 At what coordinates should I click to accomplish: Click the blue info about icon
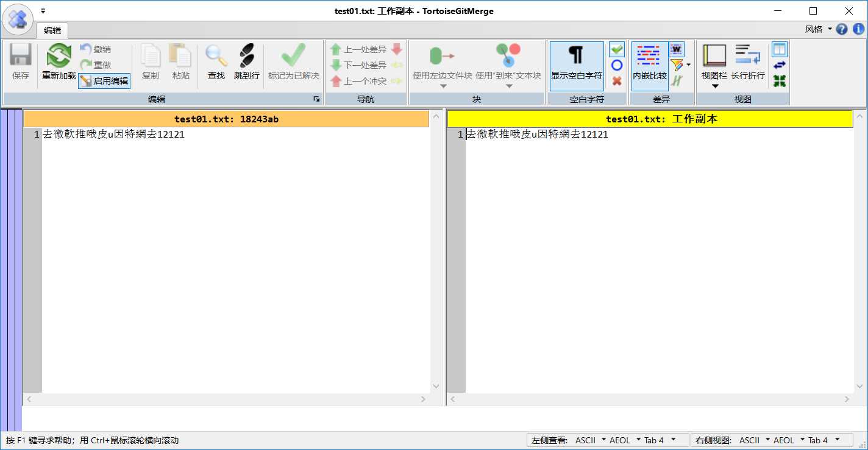pos(858,29)
